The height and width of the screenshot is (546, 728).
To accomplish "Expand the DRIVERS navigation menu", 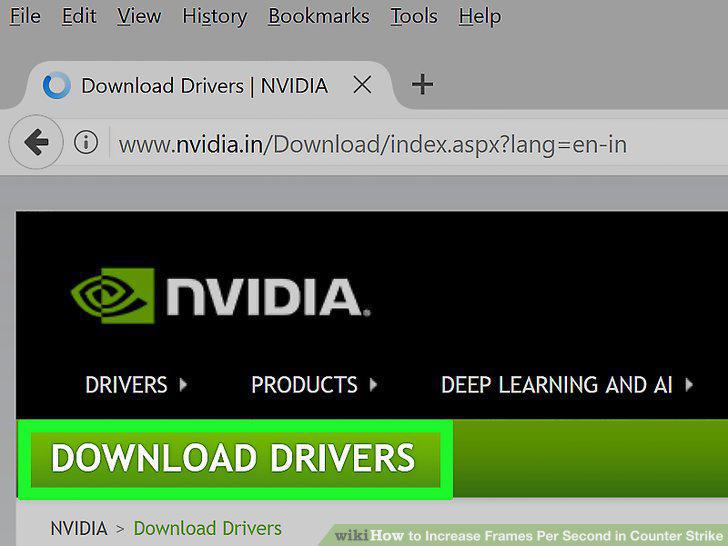I will pyautogui.click(x=136, y=384).
